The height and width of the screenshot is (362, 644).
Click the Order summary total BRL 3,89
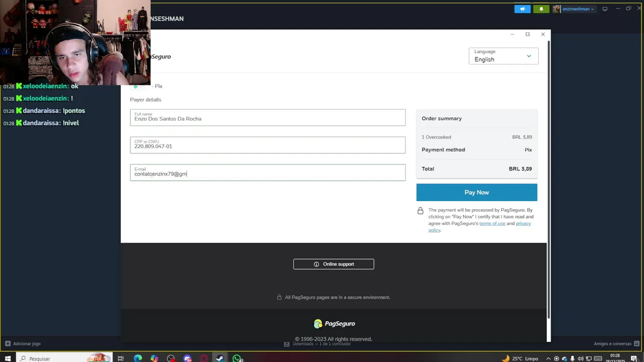pos(520,169)
